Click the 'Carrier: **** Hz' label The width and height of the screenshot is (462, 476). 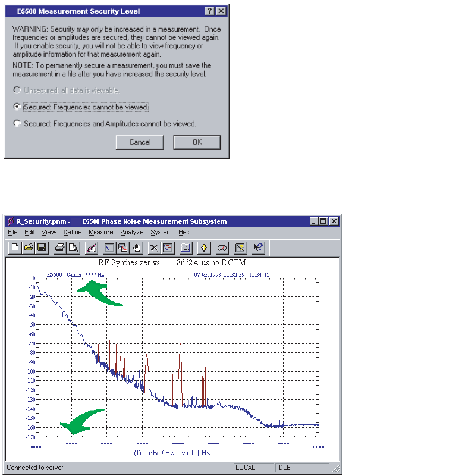coord(85,274)
